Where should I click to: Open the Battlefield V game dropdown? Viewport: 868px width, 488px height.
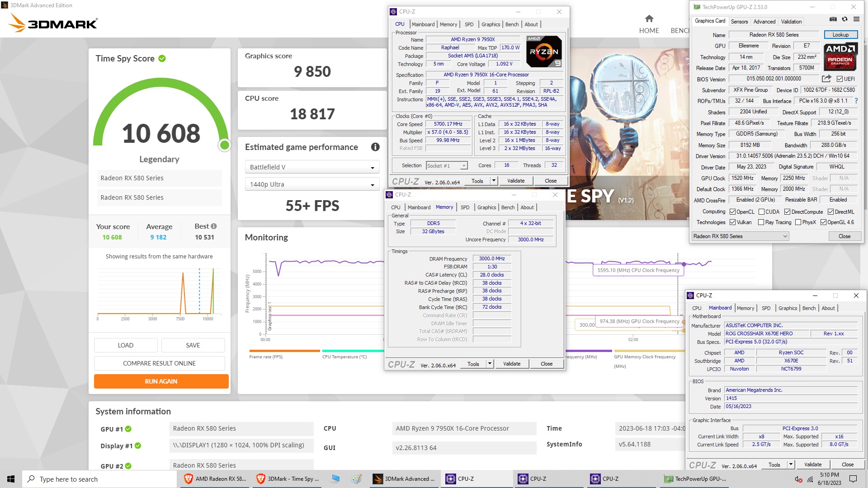312,167
